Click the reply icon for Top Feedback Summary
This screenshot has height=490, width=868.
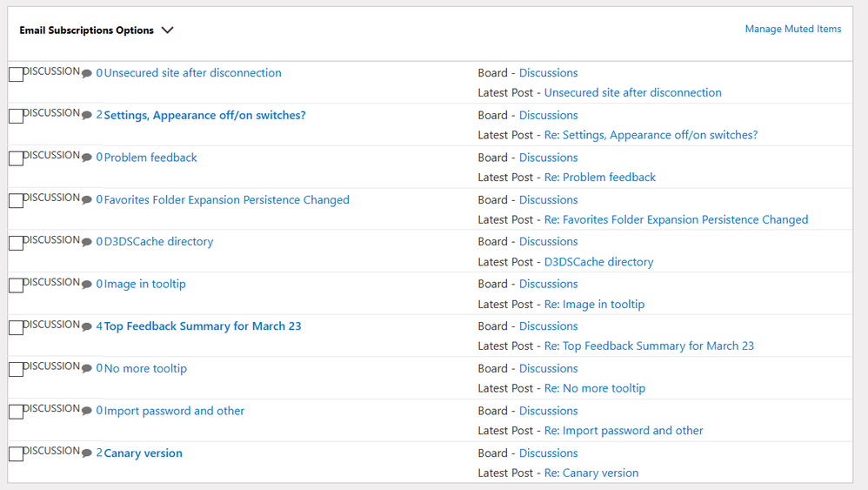coord(86,326)
